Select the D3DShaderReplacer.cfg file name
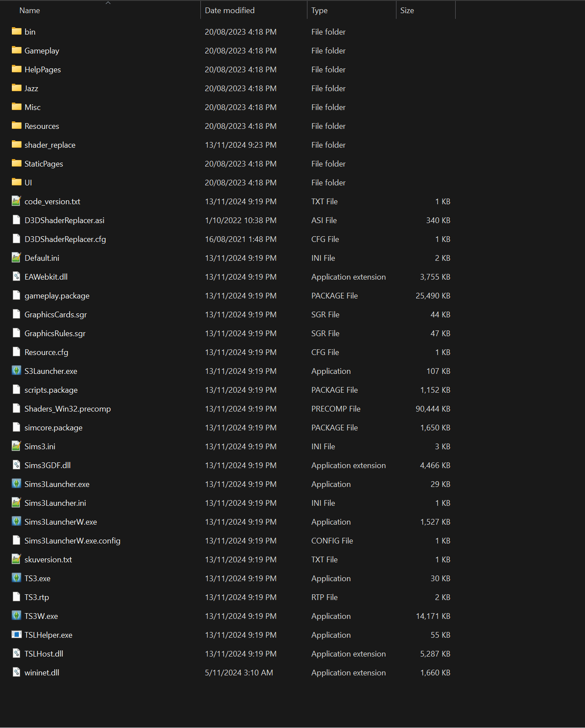Viewport: 585px width, 728px height. point(65,239)
